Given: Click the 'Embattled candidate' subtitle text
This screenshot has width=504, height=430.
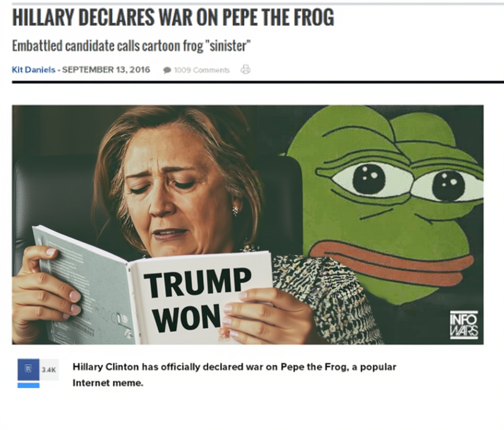Looking at the screenshot, I should (131, 45).
